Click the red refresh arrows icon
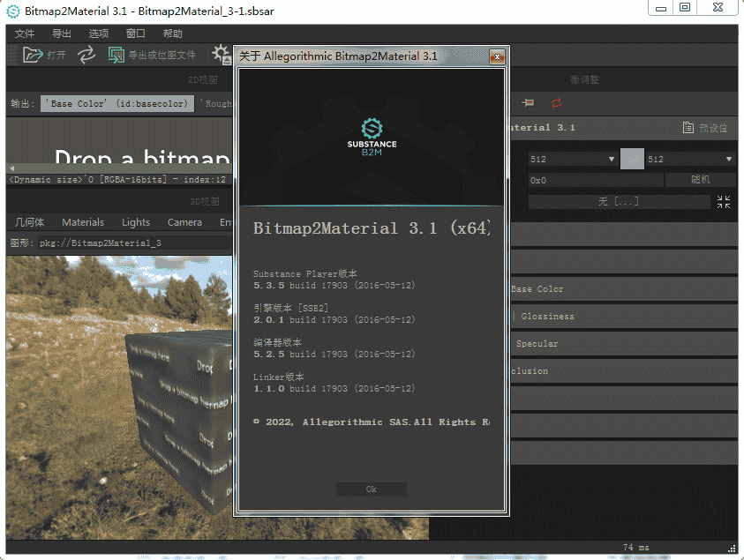This screenshot has width=744, height=560. click(556, 103)
